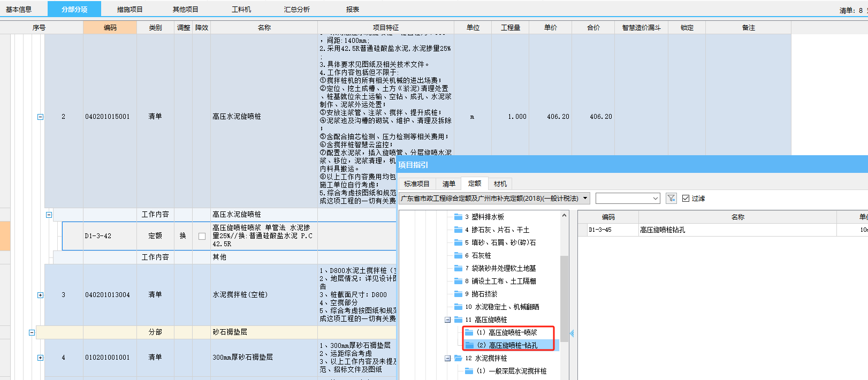Screen dimensions: 868x380
Task: Click folder icon of 6 石灰桩
Action: coord(458,255)
